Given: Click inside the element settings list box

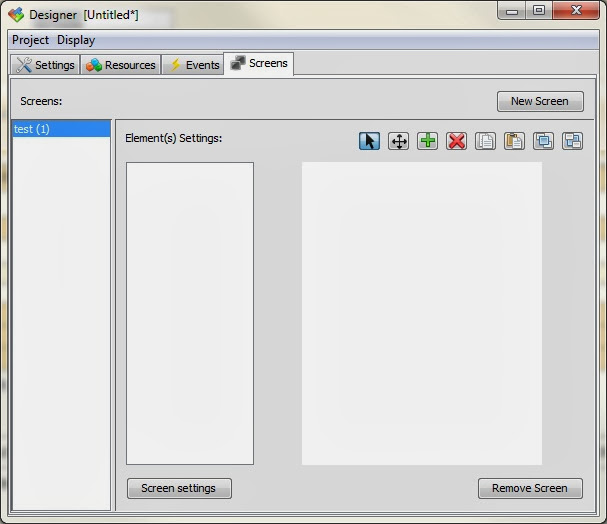Looking at the screenshot, I should (190, 313).
